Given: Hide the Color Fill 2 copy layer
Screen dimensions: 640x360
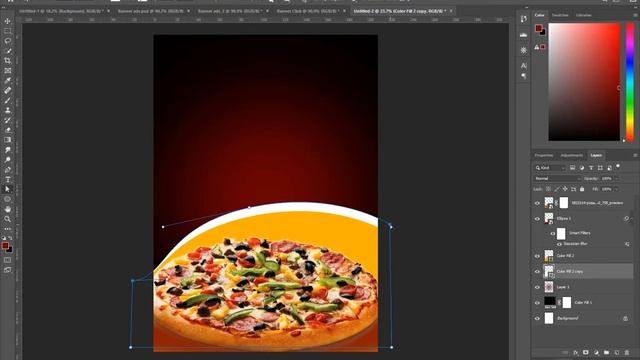Looking at the screenshot, I should click(537, 271).
